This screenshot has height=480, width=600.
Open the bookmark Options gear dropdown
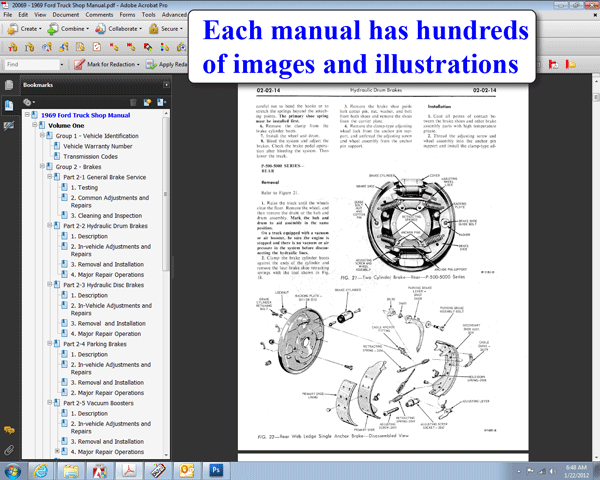click(30, 101)
